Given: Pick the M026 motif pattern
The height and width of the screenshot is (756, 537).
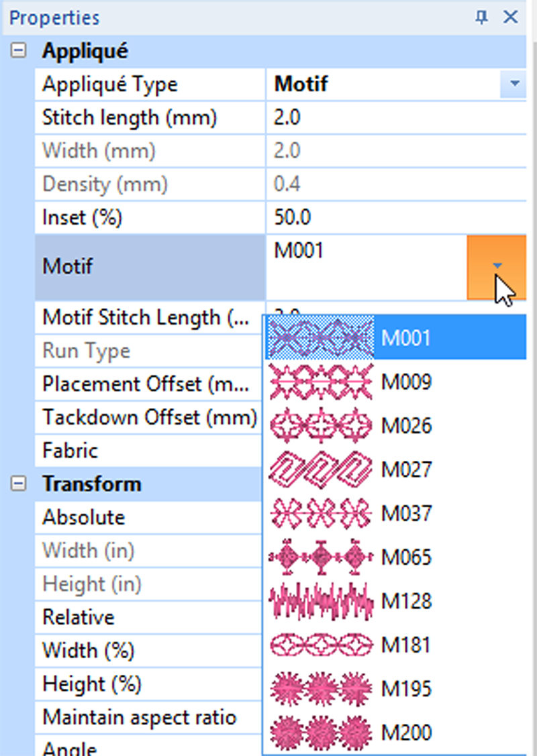Looking at the screenshot, I should point(395,425).
